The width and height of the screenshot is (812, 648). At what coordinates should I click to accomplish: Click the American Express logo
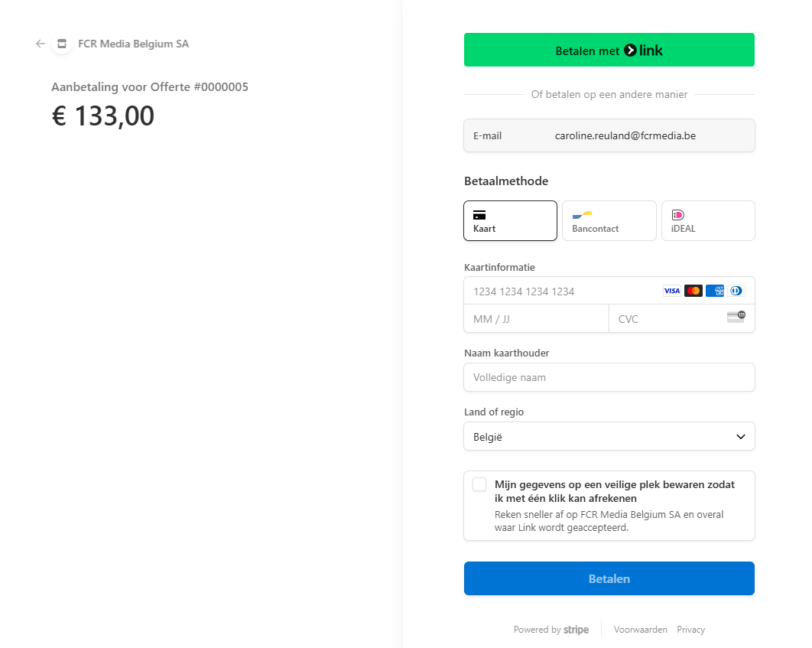[x=715, y=291]
